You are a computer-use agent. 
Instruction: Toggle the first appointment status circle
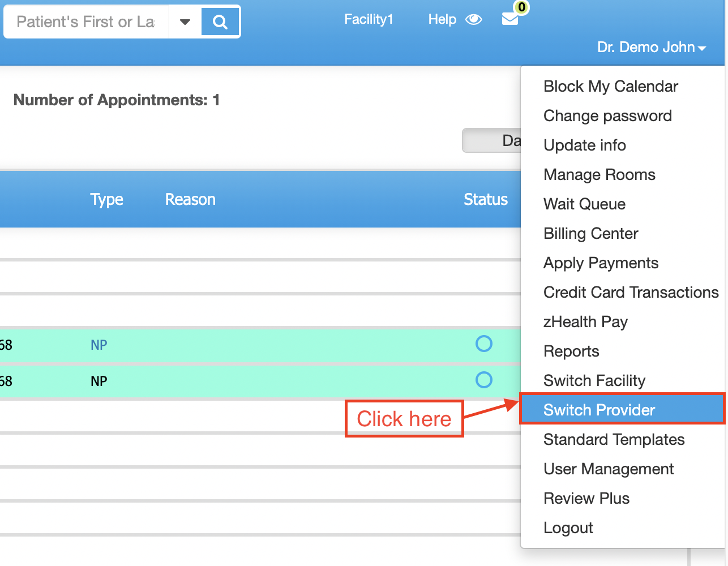point(484,344)
